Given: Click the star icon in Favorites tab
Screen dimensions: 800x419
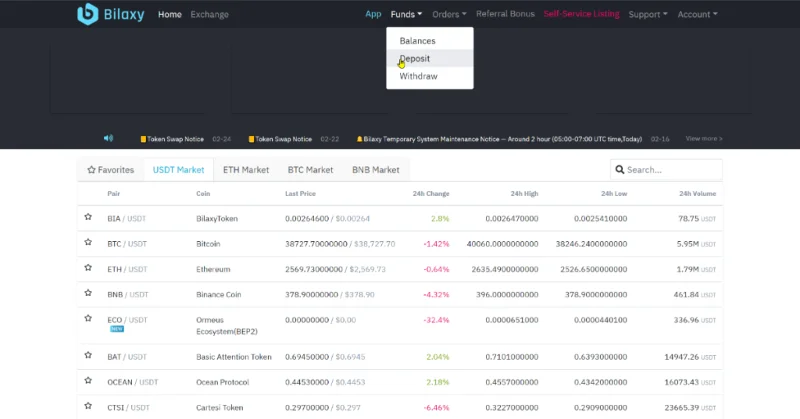Looking at the screenshot, I should tap(91, 169).
